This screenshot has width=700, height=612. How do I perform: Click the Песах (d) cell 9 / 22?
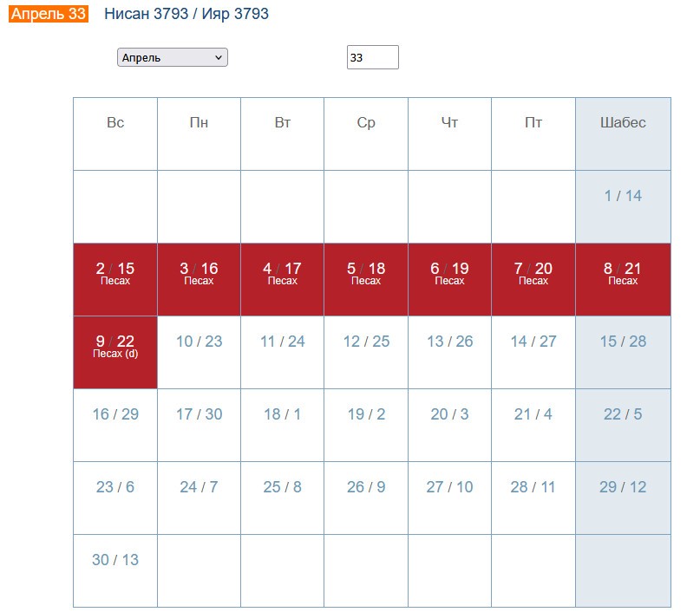[115, 346]
